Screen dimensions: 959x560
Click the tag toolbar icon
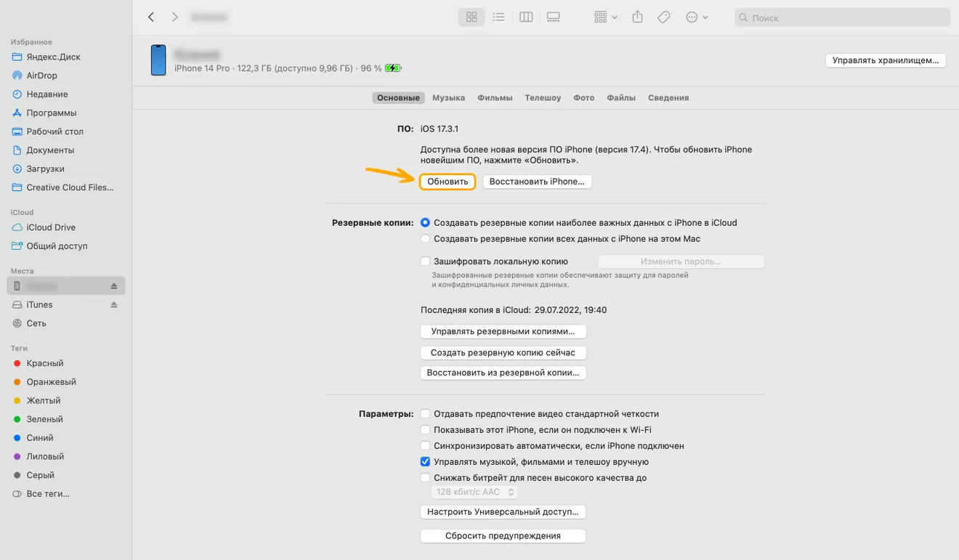coord(663,17)
